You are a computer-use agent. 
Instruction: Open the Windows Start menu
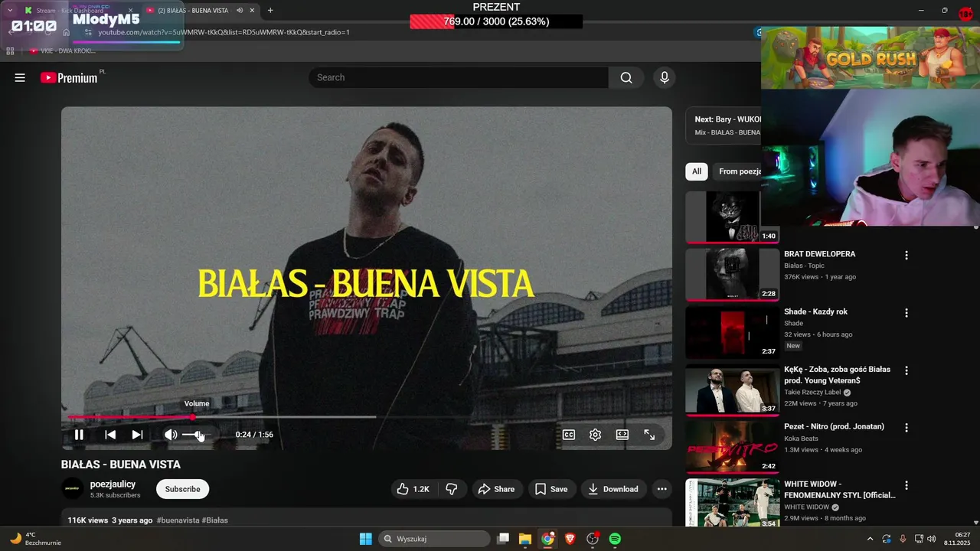(366, 539)
